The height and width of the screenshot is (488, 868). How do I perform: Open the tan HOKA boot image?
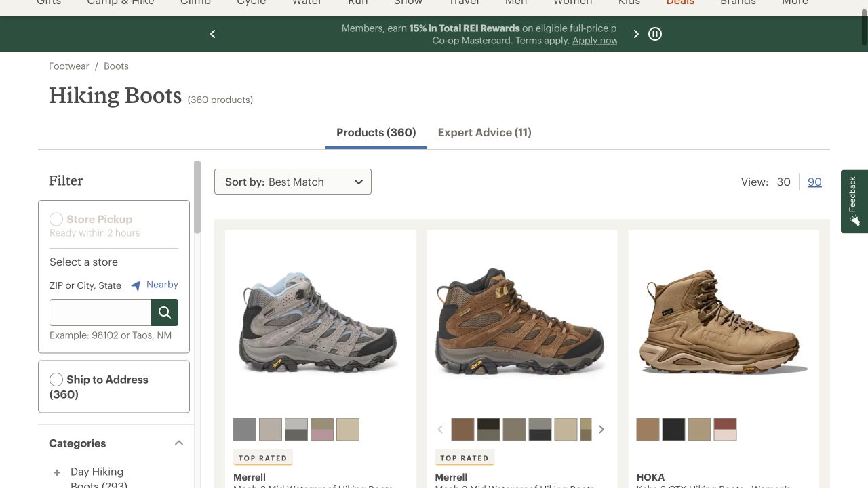point(724,322)
